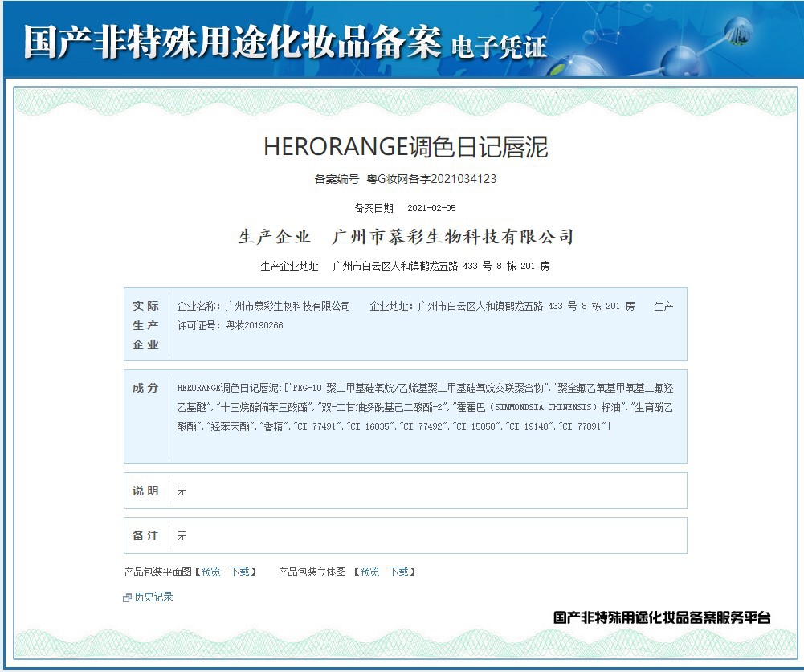Select product title HERORANGE调色日记唇泥
Viewport: 804px width, 672px height.
click(406, 147)
